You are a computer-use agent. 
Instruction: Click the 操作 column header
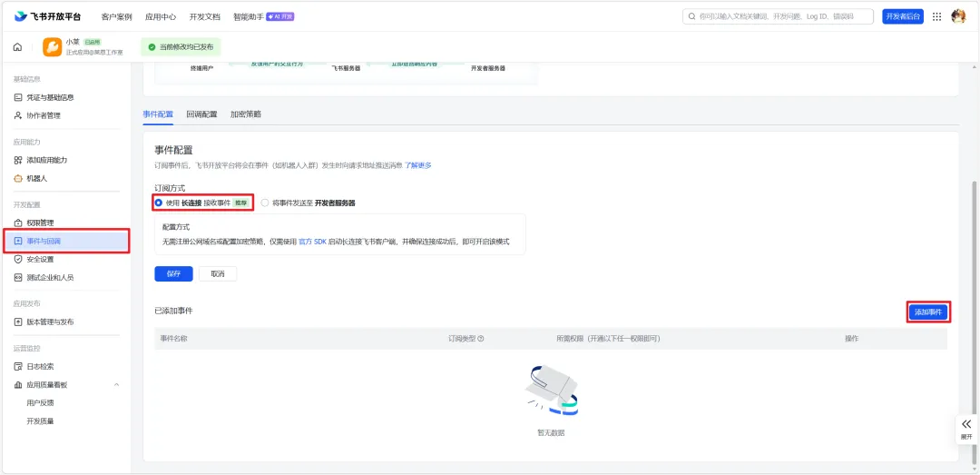(x=851, y=339)
